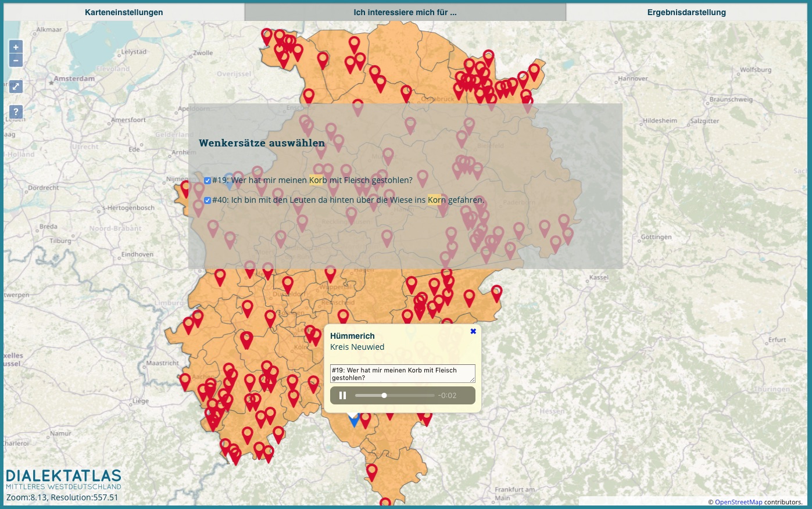Uncheck Wenkersatz #40 Korn checkbox

tap(208, 200)
